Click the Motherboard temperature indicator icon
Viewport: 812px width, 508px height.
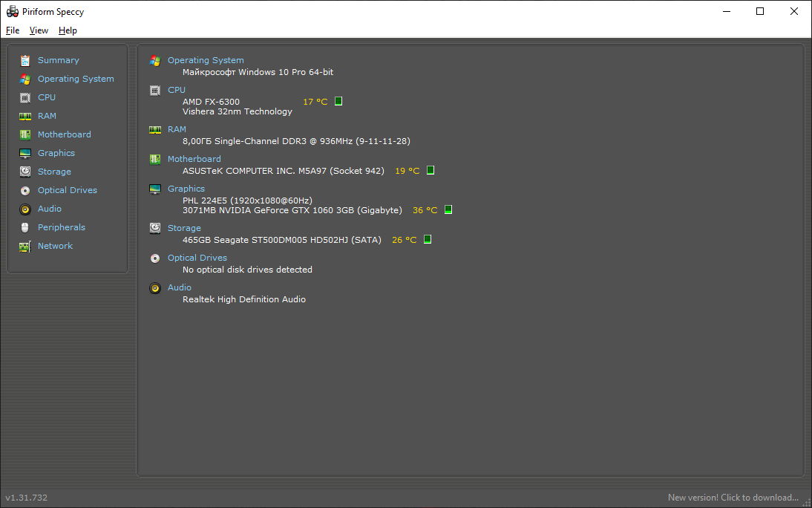430,170
